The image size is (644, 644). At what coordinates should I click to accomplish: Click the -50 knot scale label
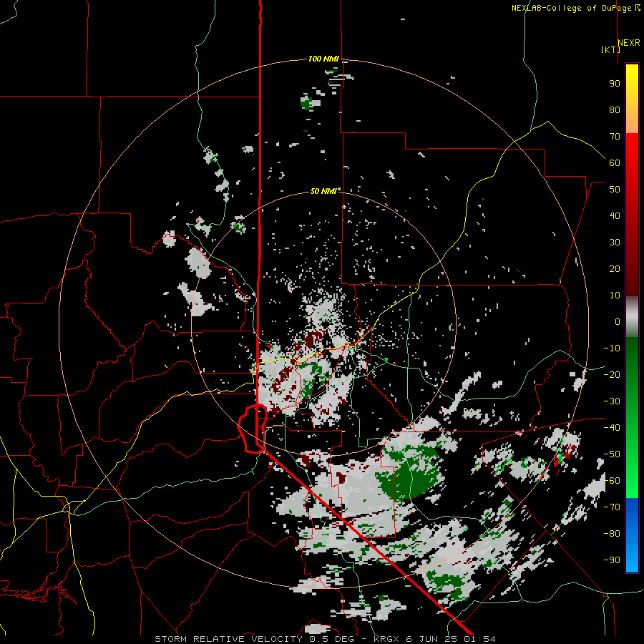[x=612, y=454]
